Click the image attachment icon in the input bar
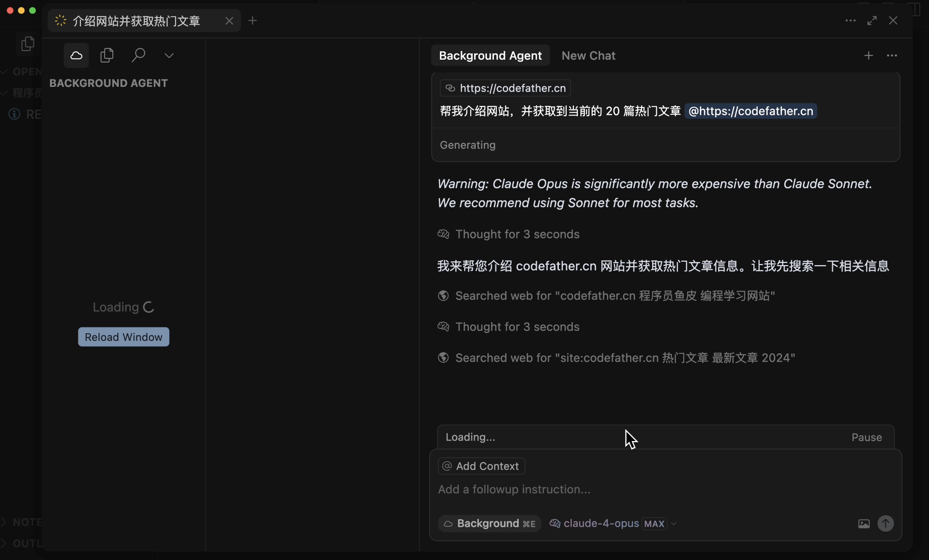 click(863, 524)
